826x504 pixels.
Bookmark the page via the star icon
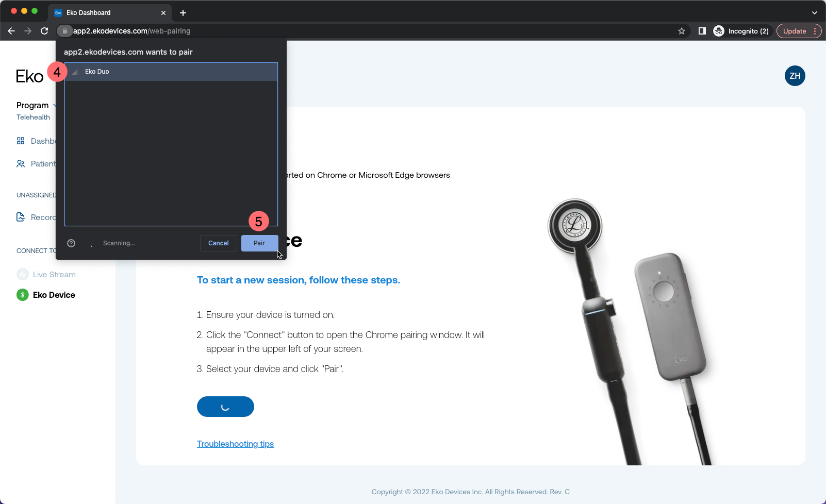(x=681, y=31)
